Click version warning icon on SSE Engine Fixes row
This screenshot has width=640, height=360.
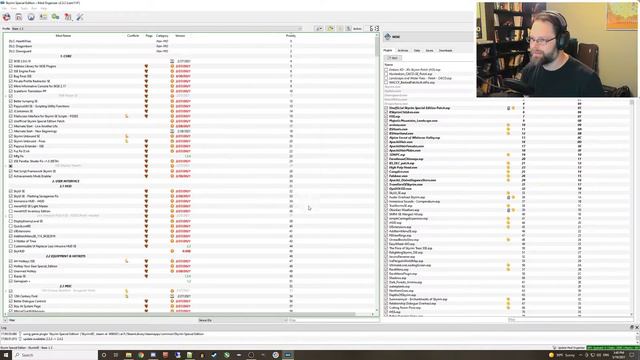[172, 71]
